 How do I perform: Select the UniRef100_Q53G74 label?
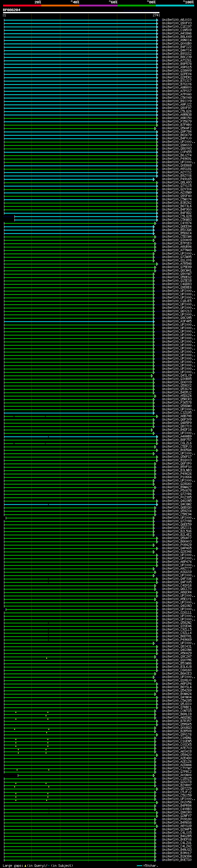tap(177, 389)
